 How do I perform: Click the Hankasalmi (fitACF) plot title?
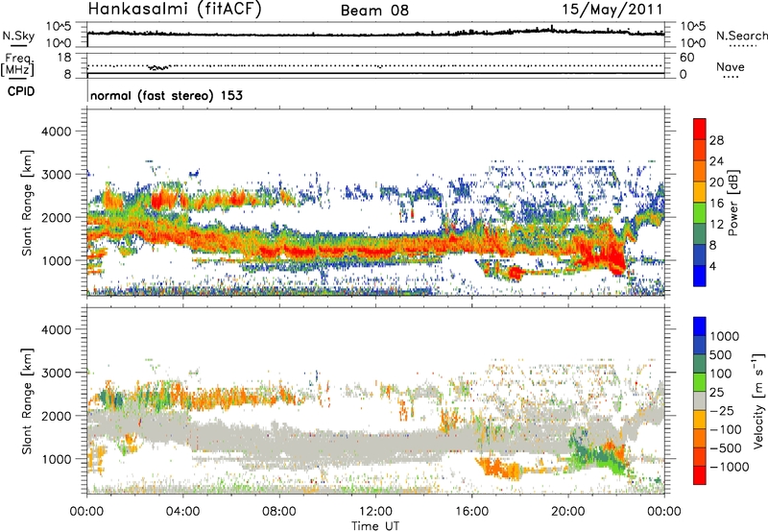tap(175, 9)
